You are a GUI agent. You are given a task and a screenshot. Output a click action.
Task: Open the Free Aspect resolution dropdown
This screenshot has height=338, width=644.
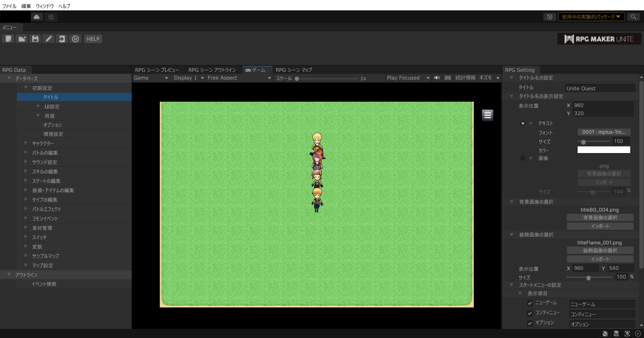239,78
